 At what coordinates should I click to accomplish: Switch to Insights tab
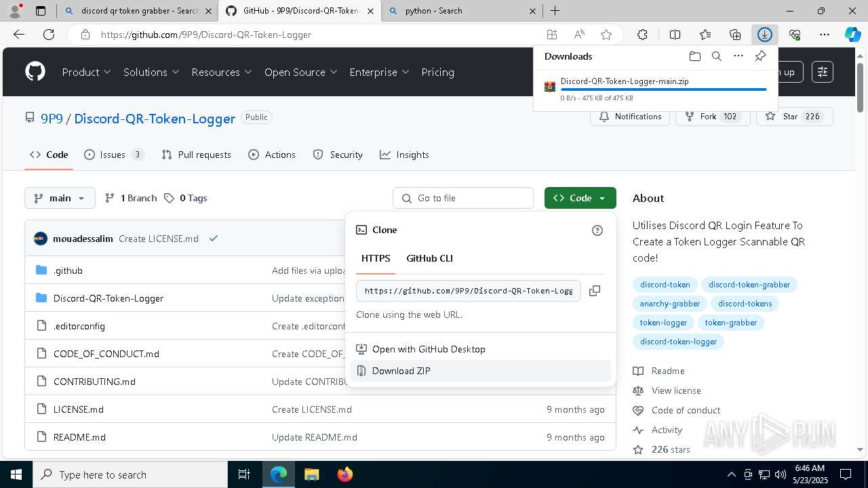coord(404,155)
